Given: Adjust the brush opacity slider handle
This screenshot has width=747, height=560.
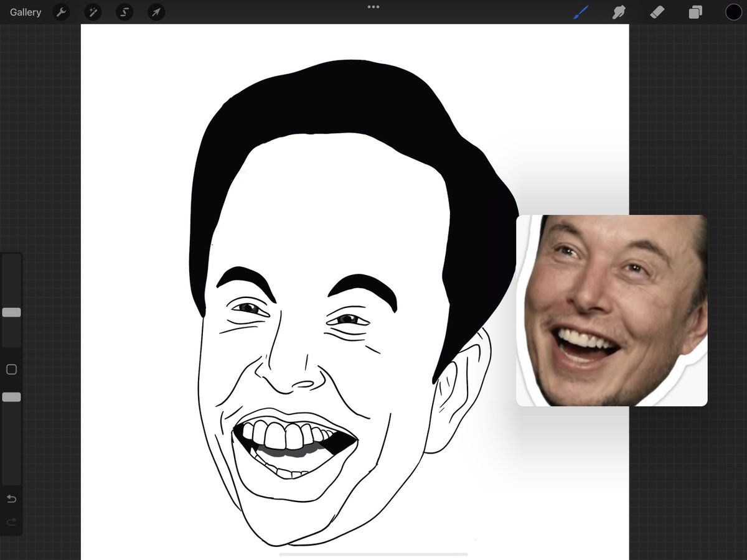Looking at the screenshot, I should pyautogui.click(x=11, y=397).
